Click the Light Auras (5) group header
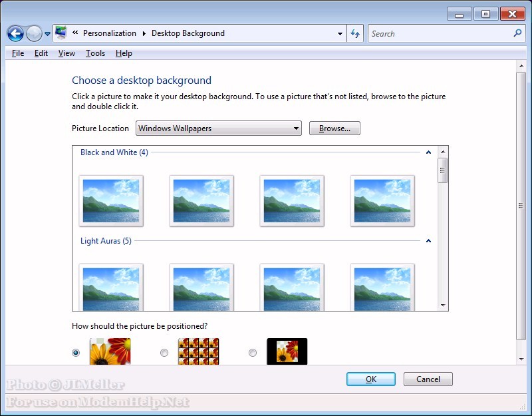Viewport: 532px width, 416px height. click(106, 241)
